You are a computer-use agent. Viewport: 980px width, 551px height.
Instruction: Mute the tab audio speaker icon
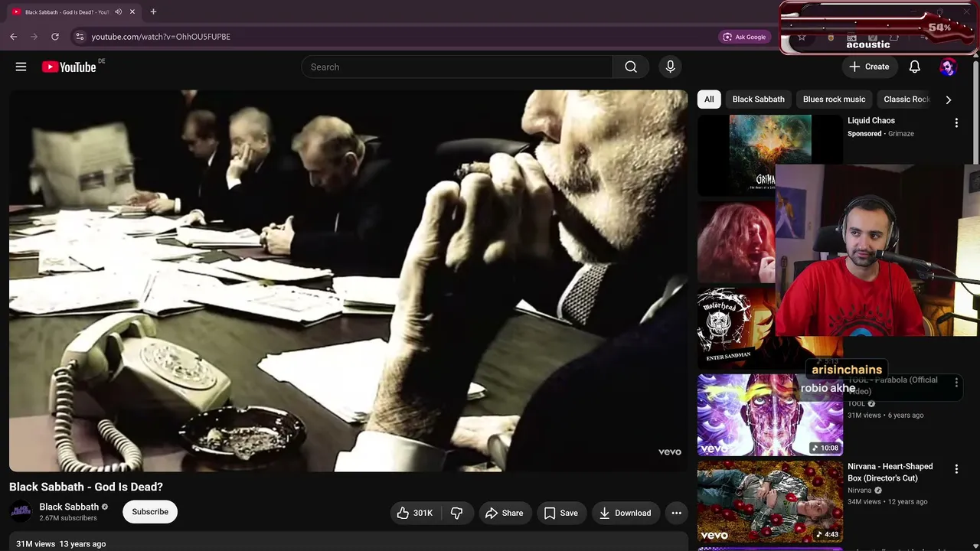(x=118, y=12)
